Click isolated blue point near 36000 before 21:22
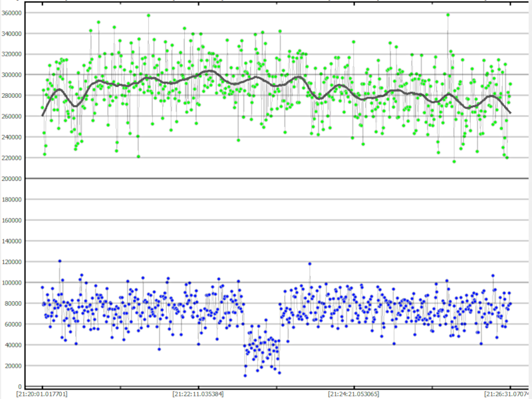 pyautogui.click(x=159, y=349)
